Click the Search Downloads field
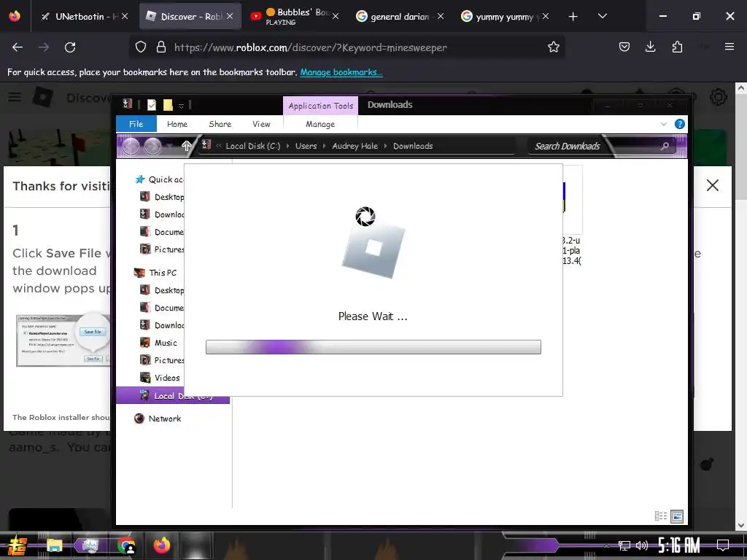 click(602, 146)
